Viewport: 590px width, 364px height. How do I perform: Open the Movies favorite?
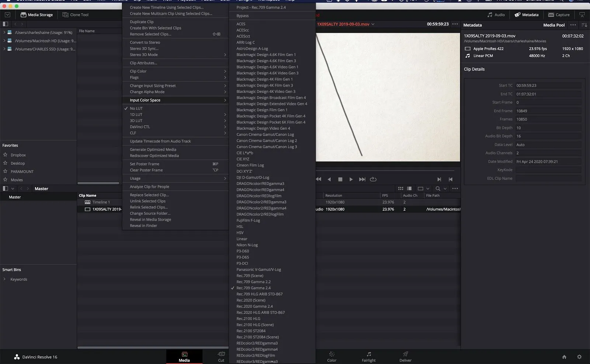(x=17, y=180)
